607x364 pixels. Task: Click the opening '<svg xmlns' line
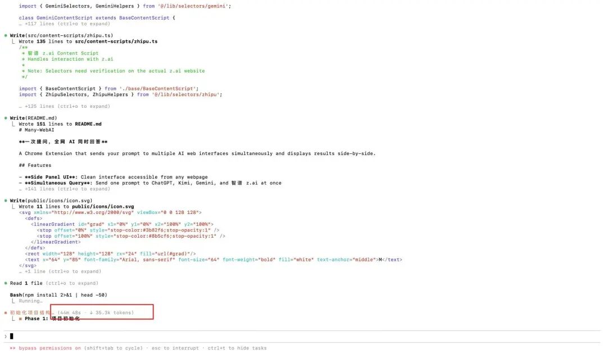pyautogui.click(x=110, y=212)
